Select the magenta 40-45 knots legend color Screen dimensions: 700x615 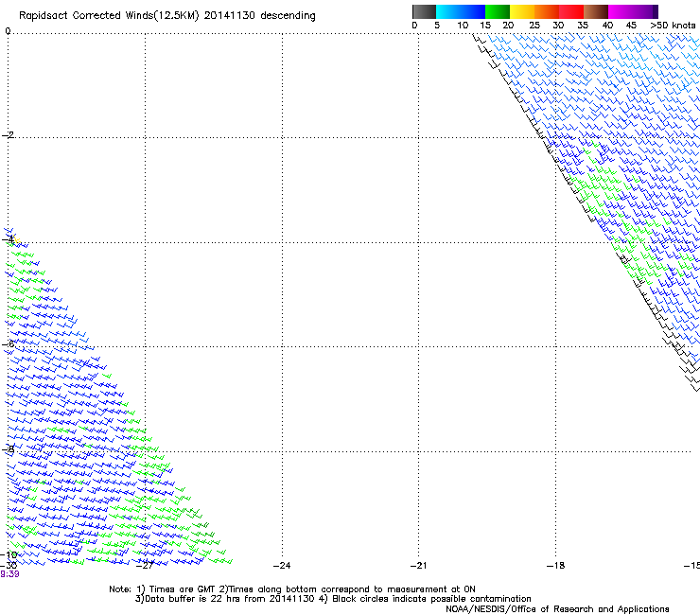click(621, 11)
